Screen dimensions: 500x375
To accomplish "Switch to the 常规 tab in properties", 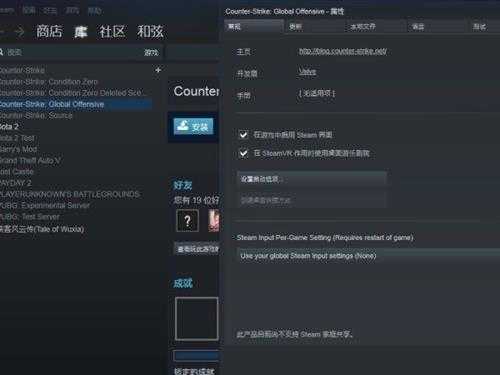I will (x=254, y=26).
